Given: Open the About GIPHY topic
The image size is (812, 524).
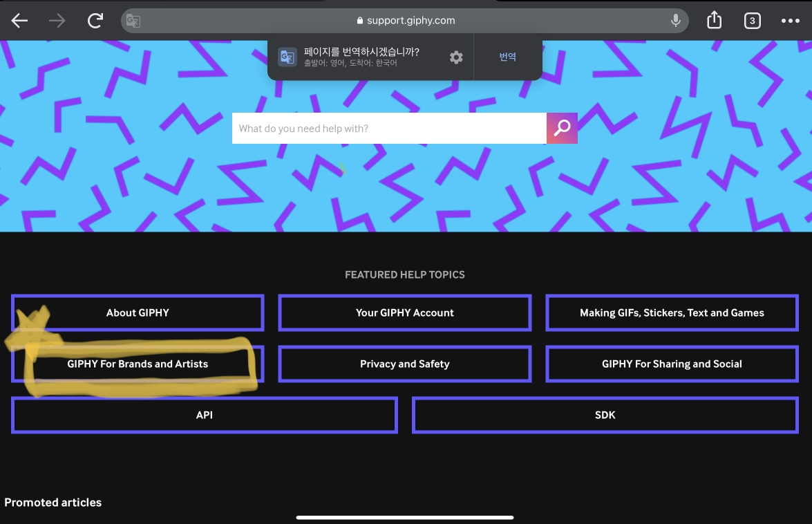Looking at the screenshot, I should pyautogui.click(x=138, y=312).
